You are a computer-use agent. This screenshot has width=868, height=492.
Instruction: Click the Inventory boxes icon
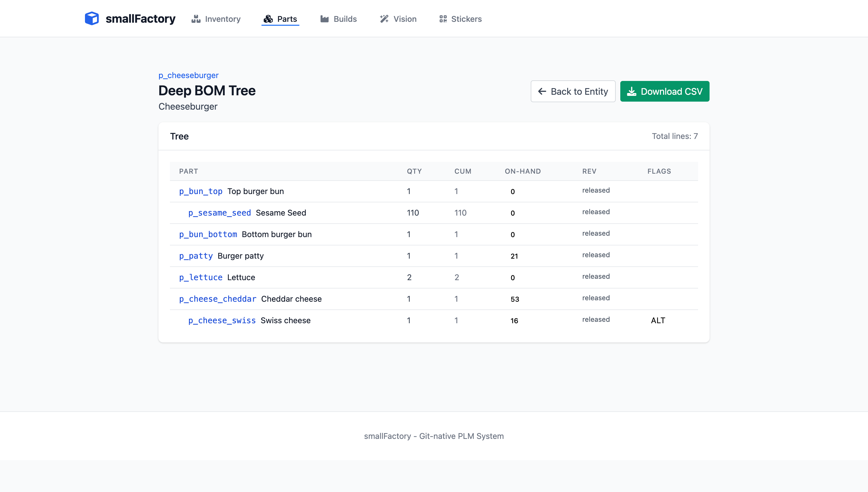(x=196, y=19)
